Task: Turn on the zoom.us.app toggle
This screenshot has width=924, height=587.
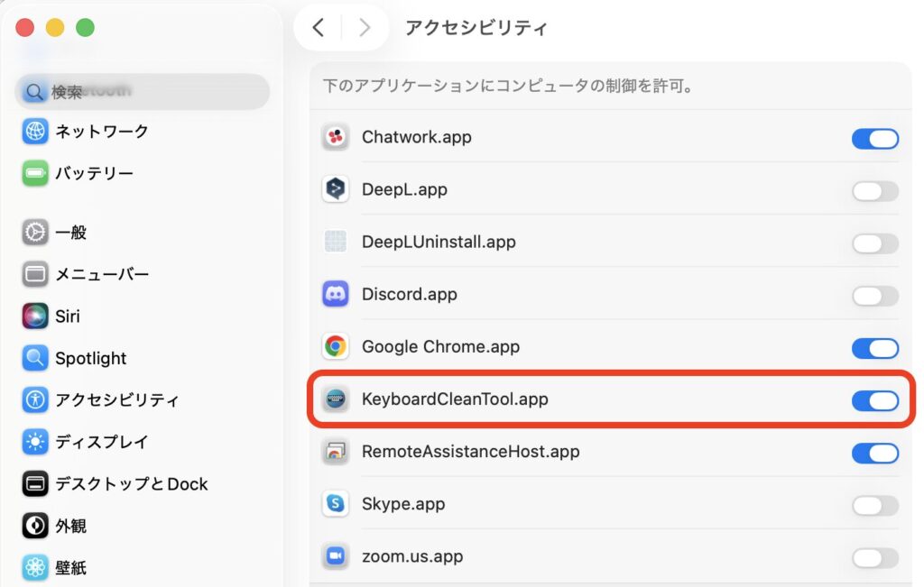Action: pos(874,557)
